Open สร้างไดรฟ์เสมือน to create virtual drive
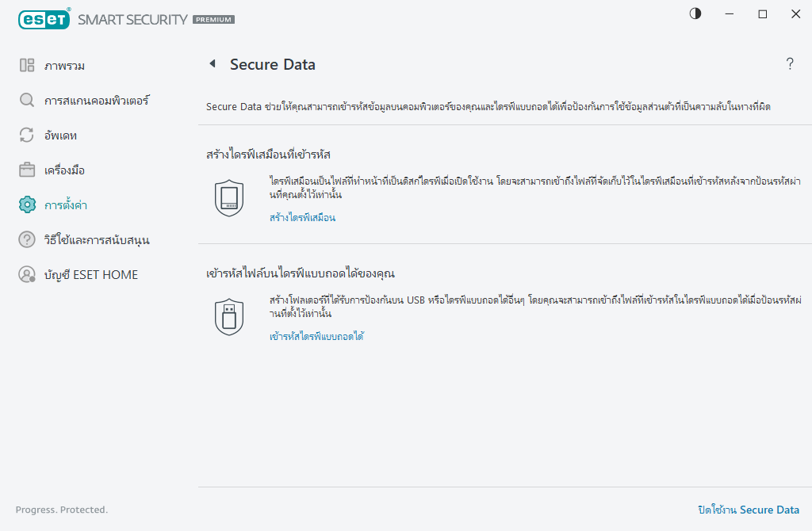The height and width of the screenshot is (531, 812). [x=301, y=216]
